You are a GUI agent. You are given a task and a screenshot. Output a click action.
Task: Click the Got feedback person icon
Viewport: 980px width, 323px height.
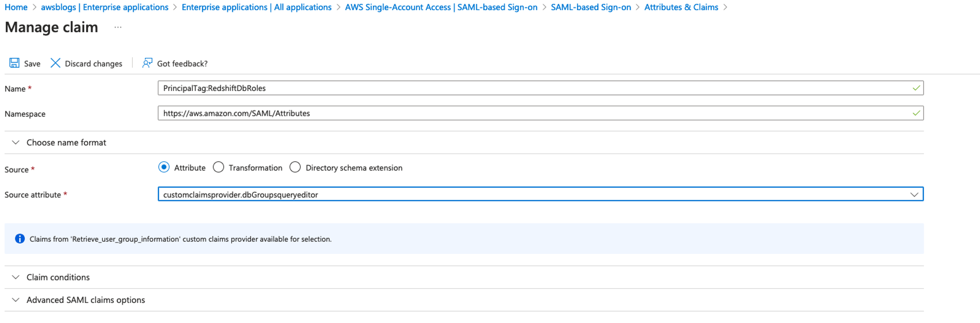click(x=147, y=63)
